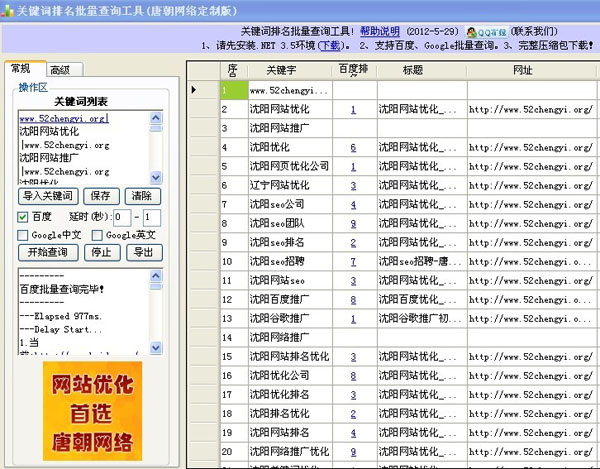The width and height of the screenshot is (600, 469).
Task: Start the query with 开始查询
Action: click(x=48, y=252)
